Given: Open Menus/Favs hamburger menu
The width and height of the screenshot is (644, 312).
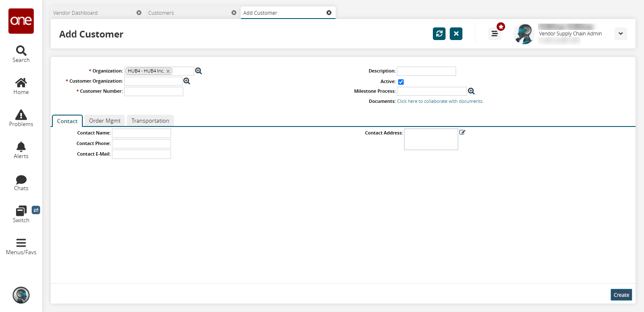Looking at the screenshot, I should pyautogui.click(x=21, y=243).
